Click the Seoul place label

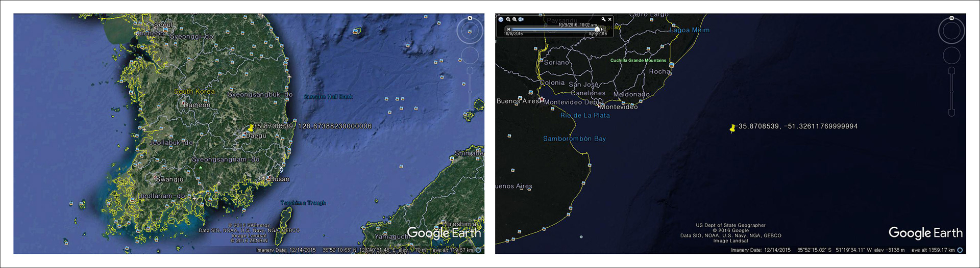pos(163,24)
